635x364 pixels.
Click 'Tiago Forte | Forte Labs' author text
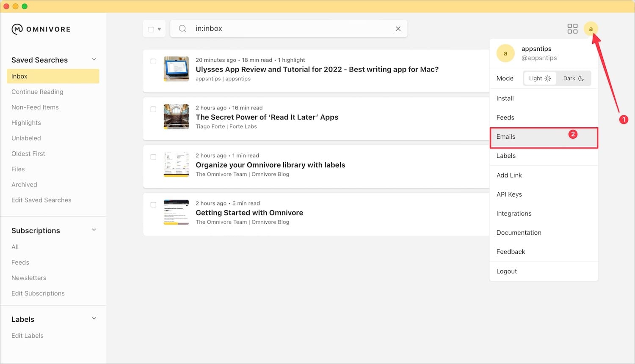pyautogui.click(x=226, y=126)
